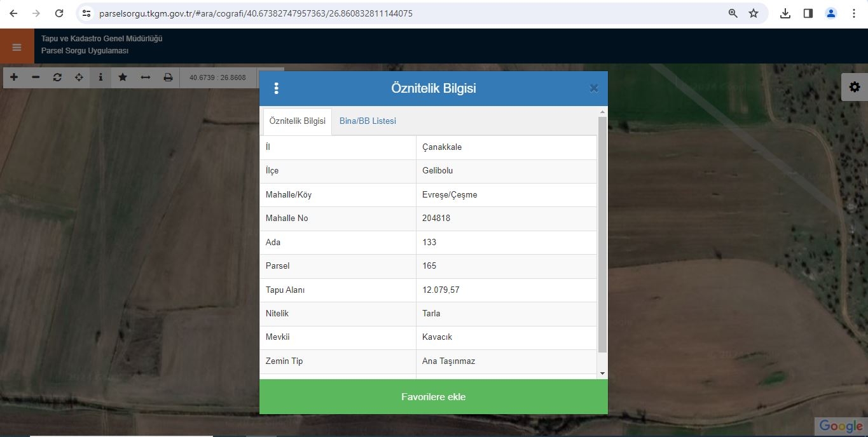Image resolution: width=868 pixels, height=437 pixels.
Task: Click the browser address bar URL
Action: (x=256, y=13)
